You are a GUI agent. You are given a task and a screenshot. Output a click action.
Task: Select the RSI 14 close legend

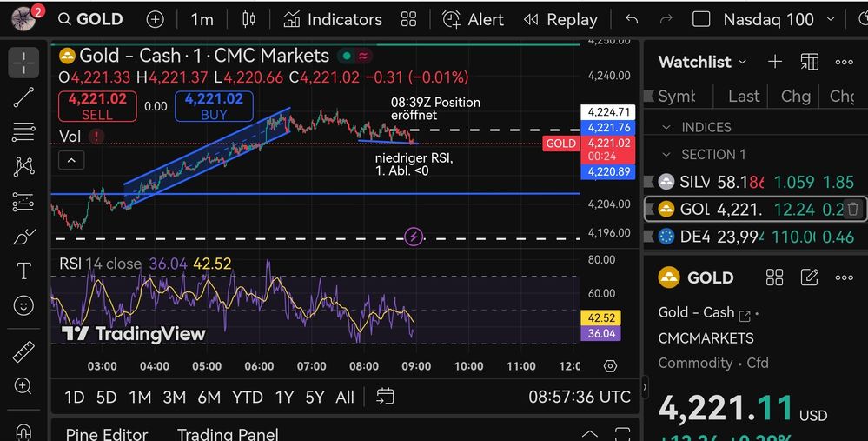click(100, 264)
